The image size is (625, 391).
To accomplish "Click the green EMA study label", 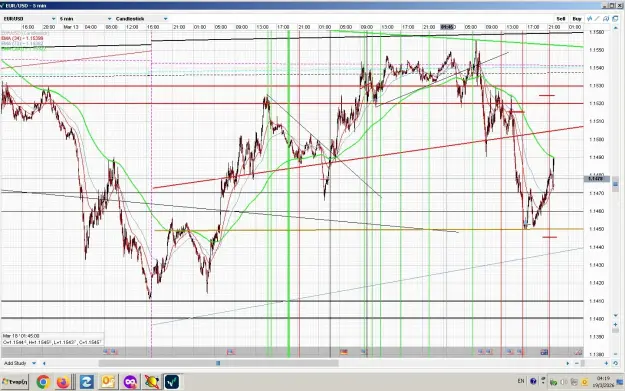I will [23, 48].
